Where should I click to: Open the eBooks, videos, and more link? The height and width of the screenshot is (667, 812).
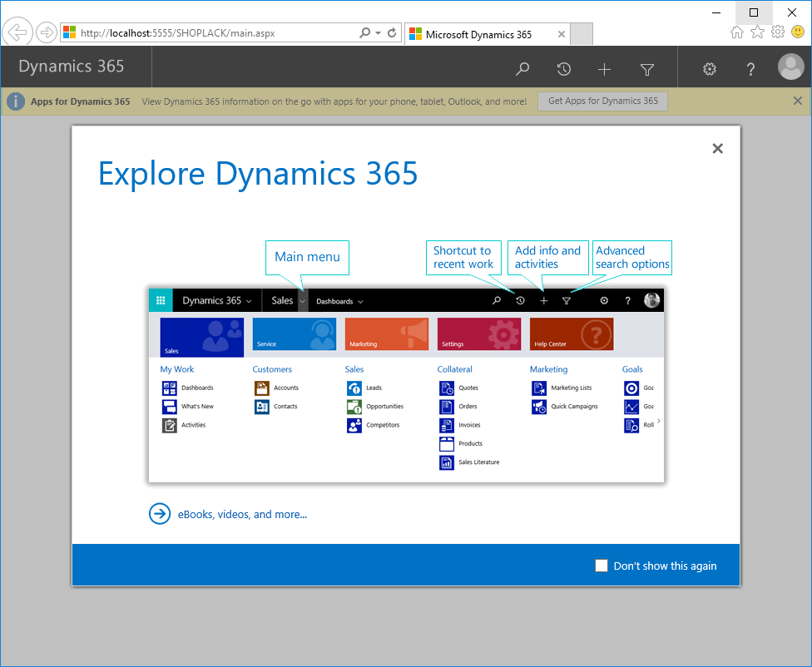point(242,514)
